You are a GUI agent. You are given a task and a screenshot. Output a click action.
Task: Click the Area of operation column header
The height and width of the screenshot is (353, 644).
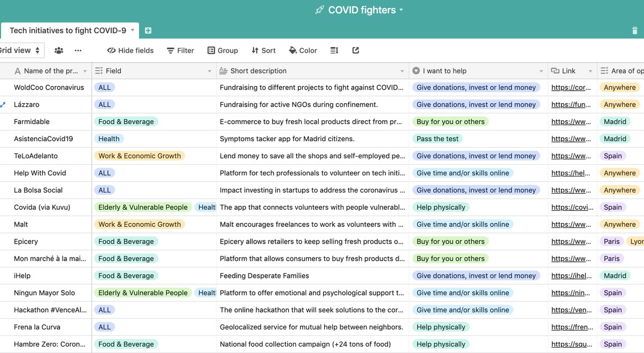click(x=621, y=71)
